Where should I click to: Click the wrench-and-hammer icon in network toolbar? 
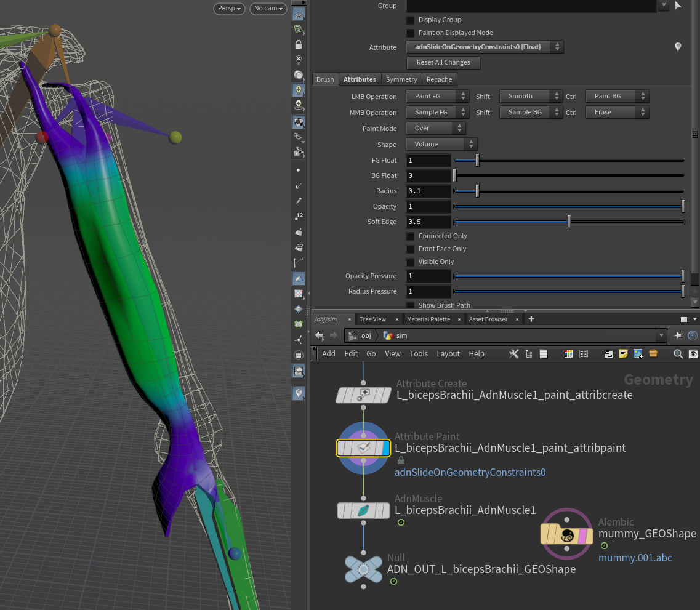(514, 354)
